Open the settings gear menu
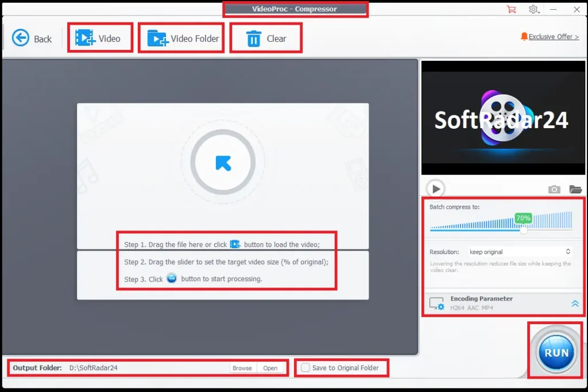This screenshot has width=588, height=392. click(x=533, y=9)
